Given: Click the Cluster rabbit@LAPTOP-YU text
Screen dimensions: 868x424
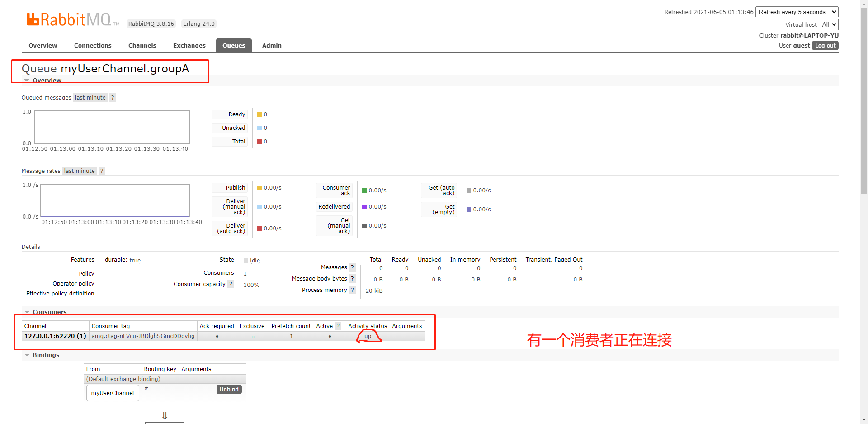Looking at the screenshot, I should 799,35.
